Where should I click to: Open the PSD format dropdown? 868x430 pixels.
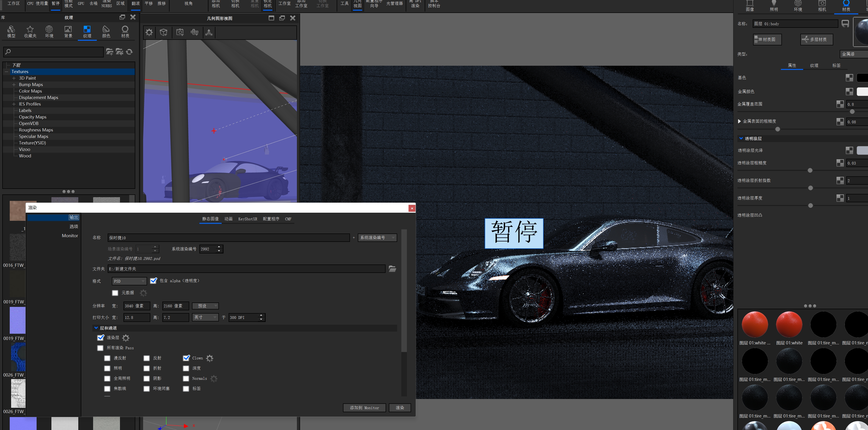[129, 281]
